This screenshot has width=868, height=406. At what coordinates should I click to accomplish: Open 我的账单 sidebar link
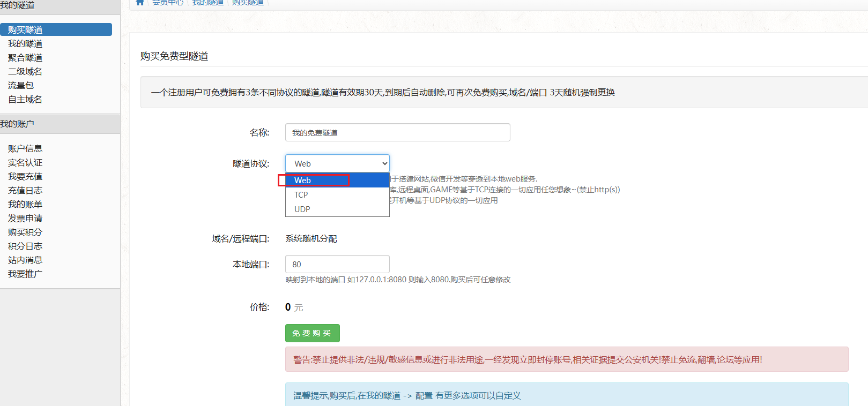coord(25,204)
